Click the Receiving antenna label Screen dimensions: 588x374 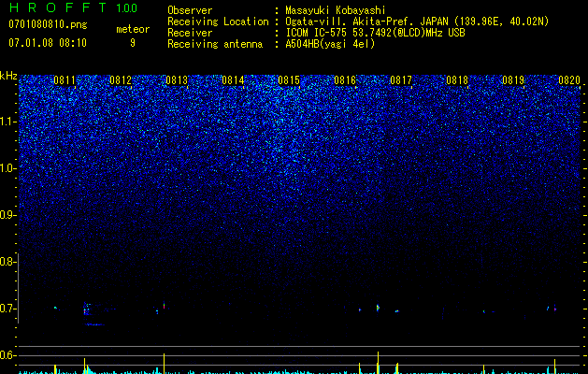(x=215, y=44)
